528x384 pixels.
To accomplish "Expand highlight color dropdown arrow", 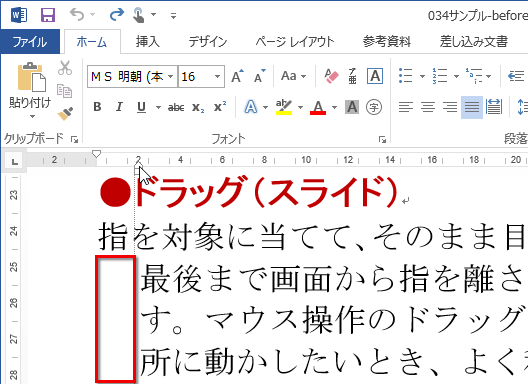I will [x=300, y=107].
